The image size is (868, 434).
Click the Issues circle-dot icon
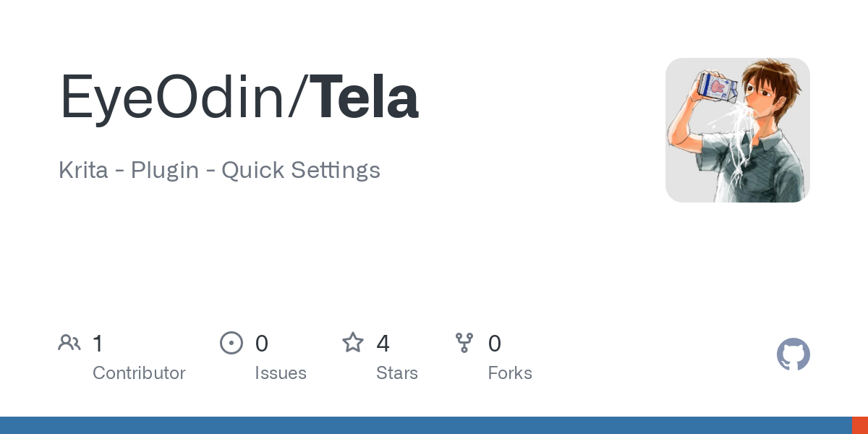pyautogui.click(x=231, y=343)
